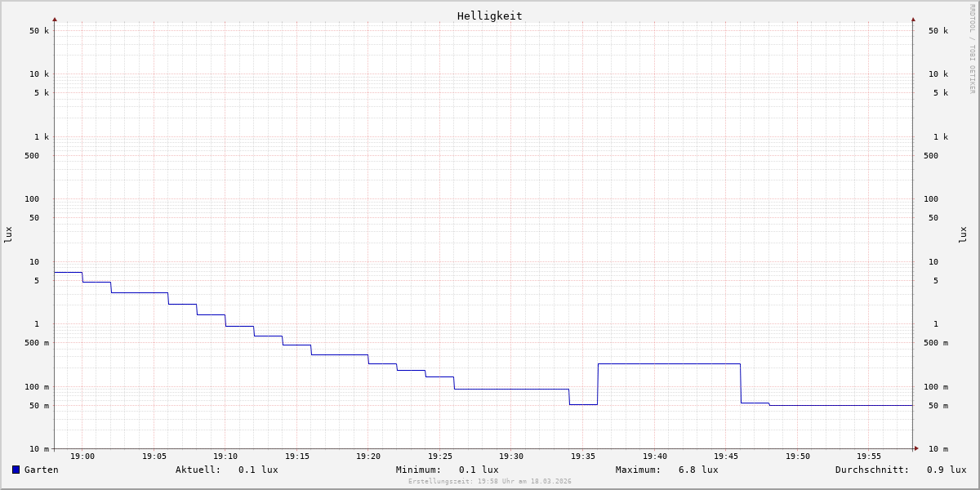980x490 pixels.
Task: Select the Aktuell value 0.1 lux
Action: click(x=258, y=470)
